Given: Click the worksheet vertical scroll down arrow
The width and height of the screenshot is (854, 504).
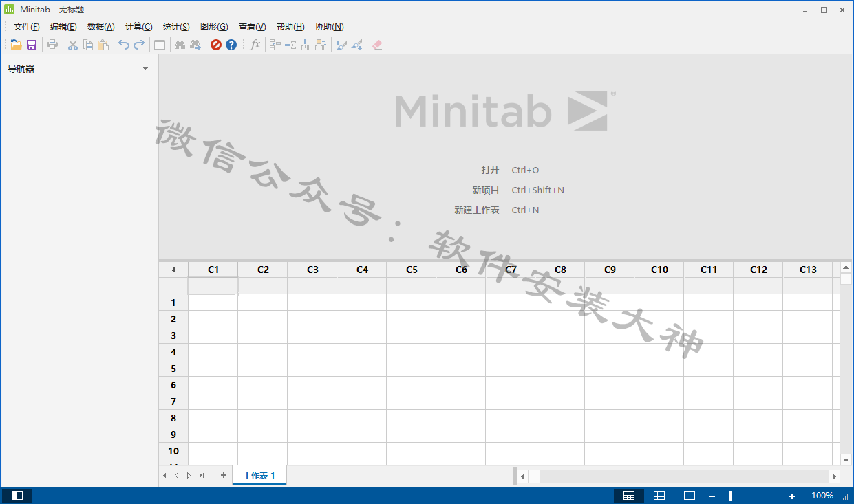Looking at the screenshot, I should (846, 460).
